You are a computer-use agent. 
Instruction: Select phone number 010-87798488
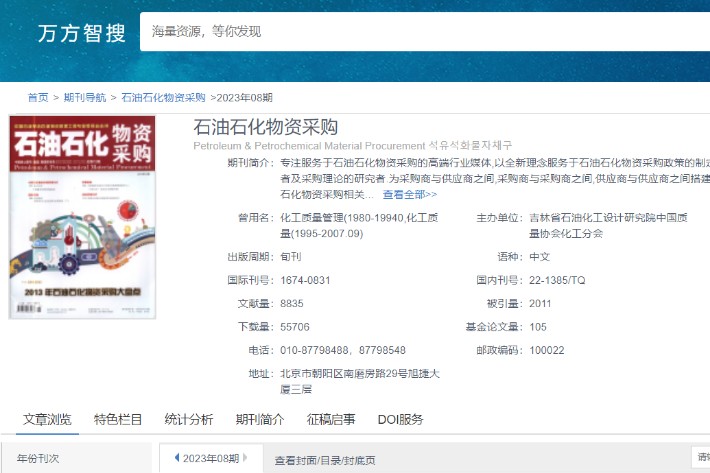[314, 350]
